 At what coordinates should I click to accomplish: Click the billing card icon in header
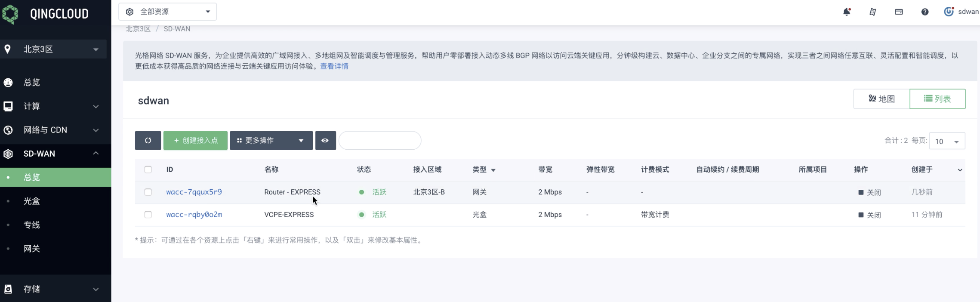coord(899,12)
